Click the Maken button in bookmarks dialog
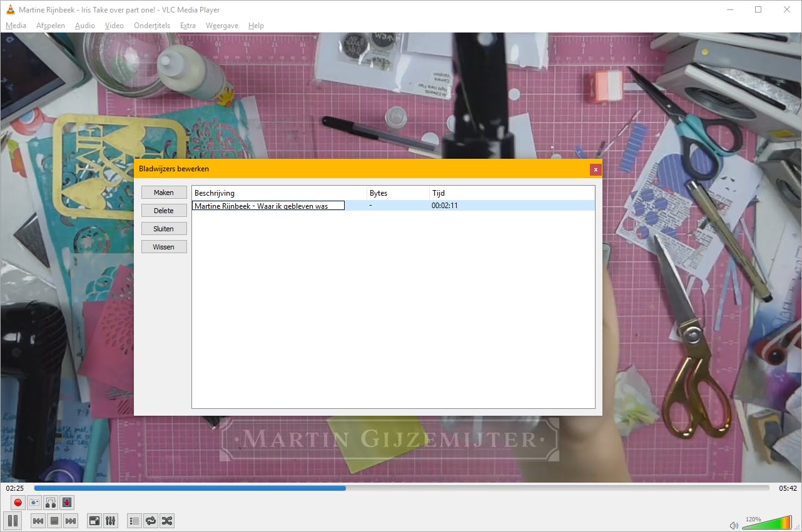 point(164,193)
